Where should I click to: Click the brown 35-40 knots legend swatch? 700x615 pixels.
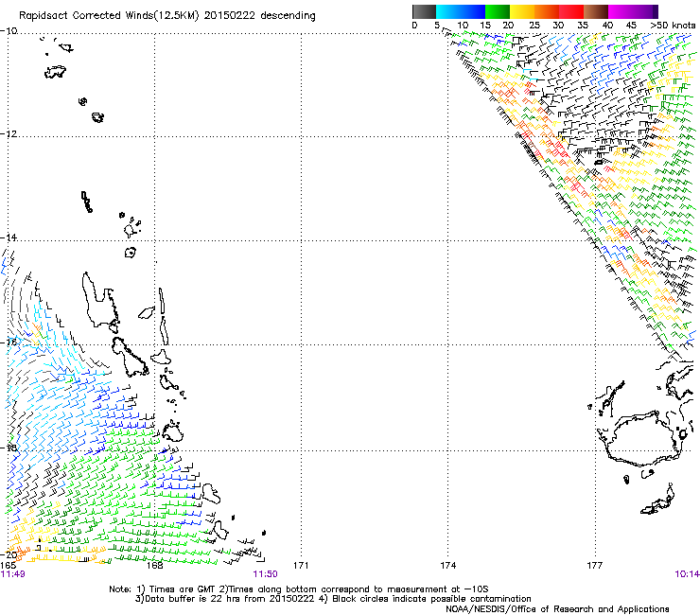(596, 11)
